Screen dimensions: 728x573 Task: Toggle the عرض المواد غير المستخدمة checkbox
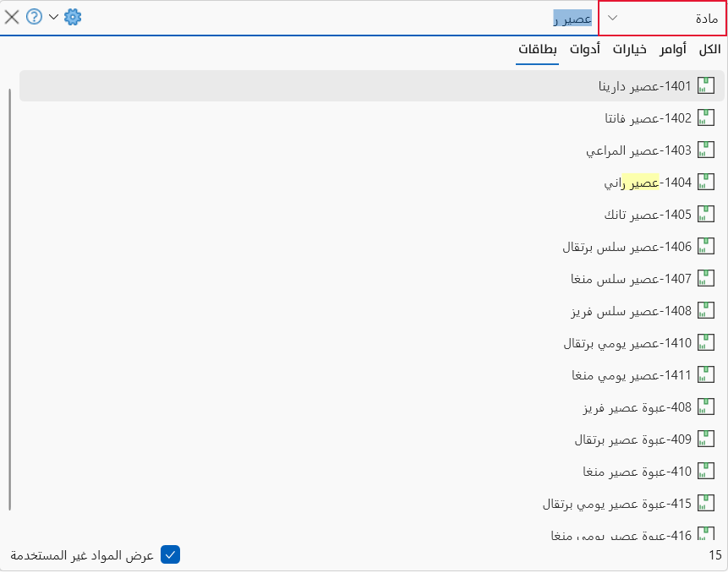(171, 555)
